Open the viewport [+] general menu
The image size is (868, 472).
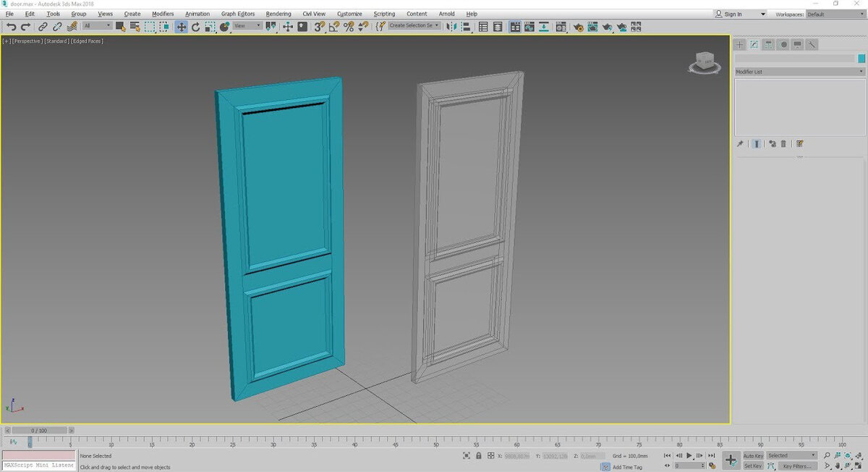(7, 41)
